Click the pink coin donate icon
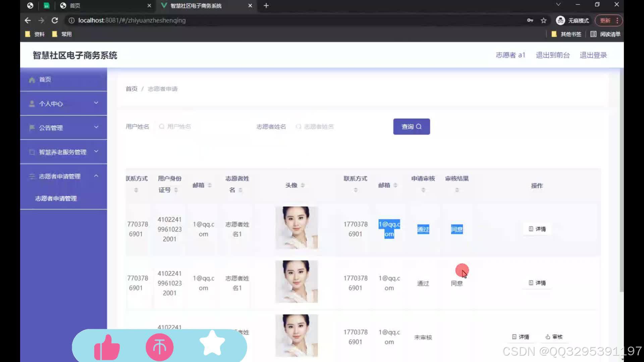Screen dimensions: 644x362 160,347
